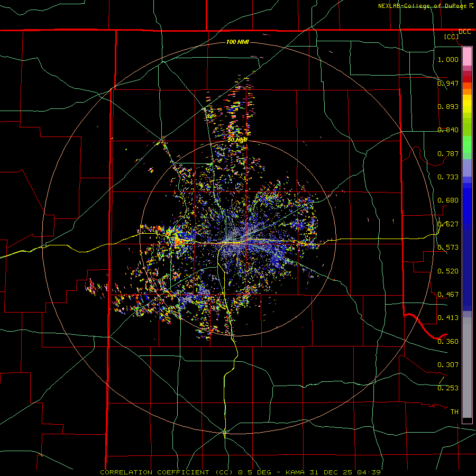476x476 pixels.
Task: Click the 0.307 color scale value
Action: (448, 365)
